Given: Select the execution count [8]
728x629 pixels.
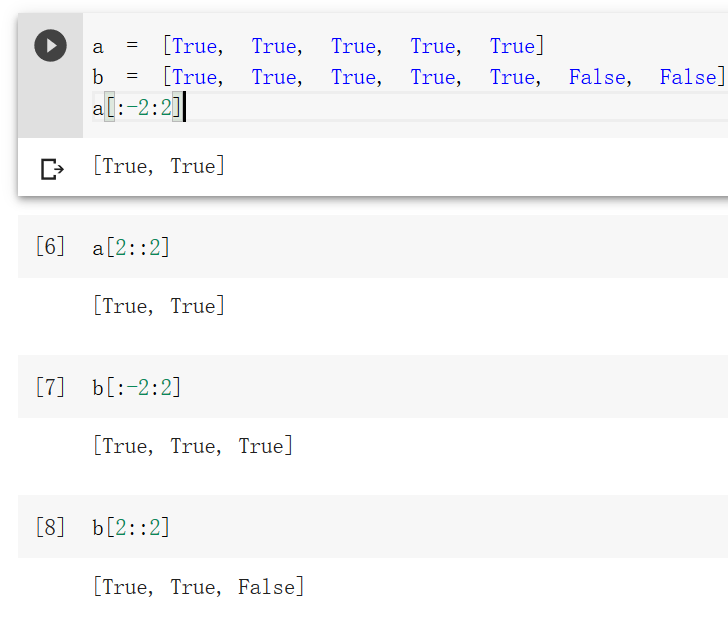Looking at the screenshot, I should (x=50, y=527).
